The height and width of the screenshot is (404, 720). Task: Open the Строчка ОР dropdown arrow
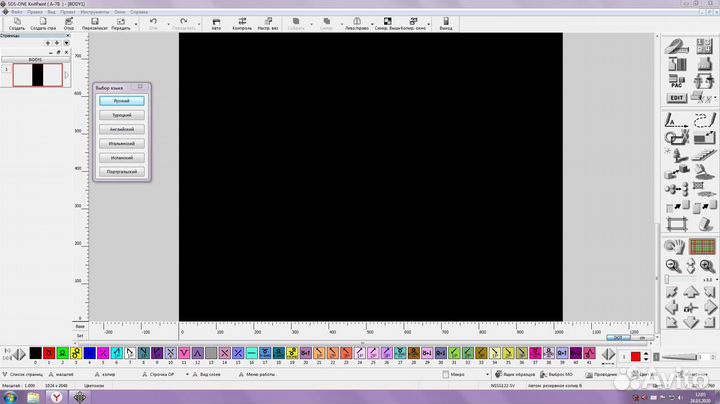[x=187, y=375]
